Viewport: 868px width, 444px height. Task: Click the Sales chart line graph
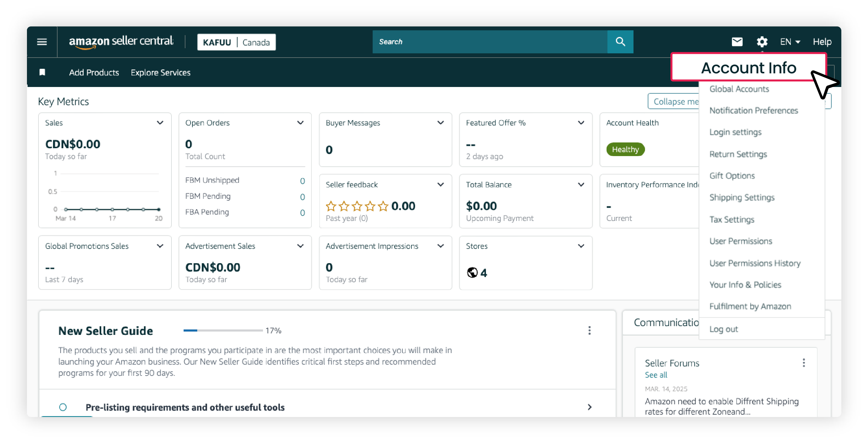[x=112, y=209]
